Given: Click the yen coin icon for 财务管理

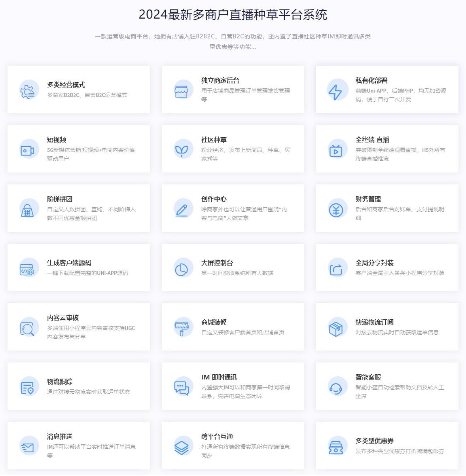Looking at the screenshot, I should click(x=336, y=210).
